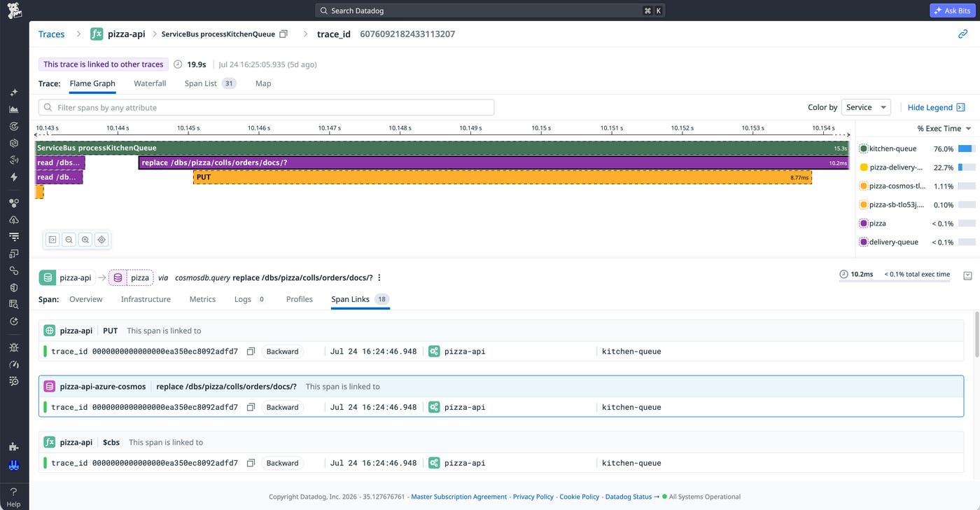The height and width of the screenshot is (510, 980).
Task: Go to Traces in the breadcrumb
Action: (x=52, y=34)
